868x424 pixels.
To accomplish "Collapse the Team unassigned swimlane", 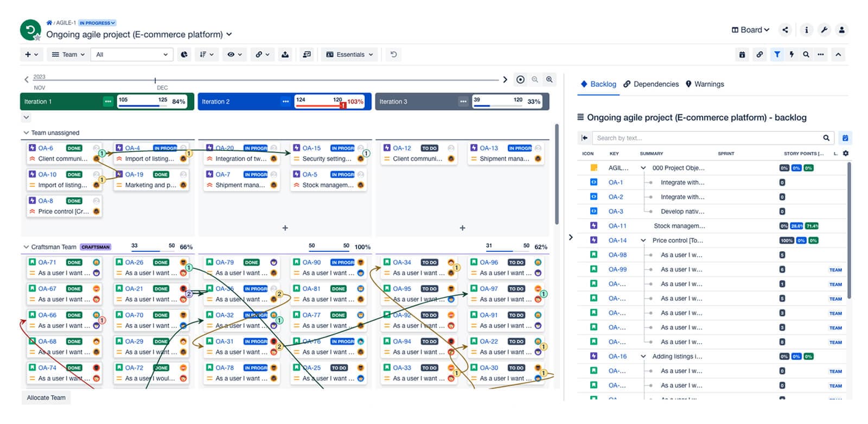I will [x=26, y=132].
